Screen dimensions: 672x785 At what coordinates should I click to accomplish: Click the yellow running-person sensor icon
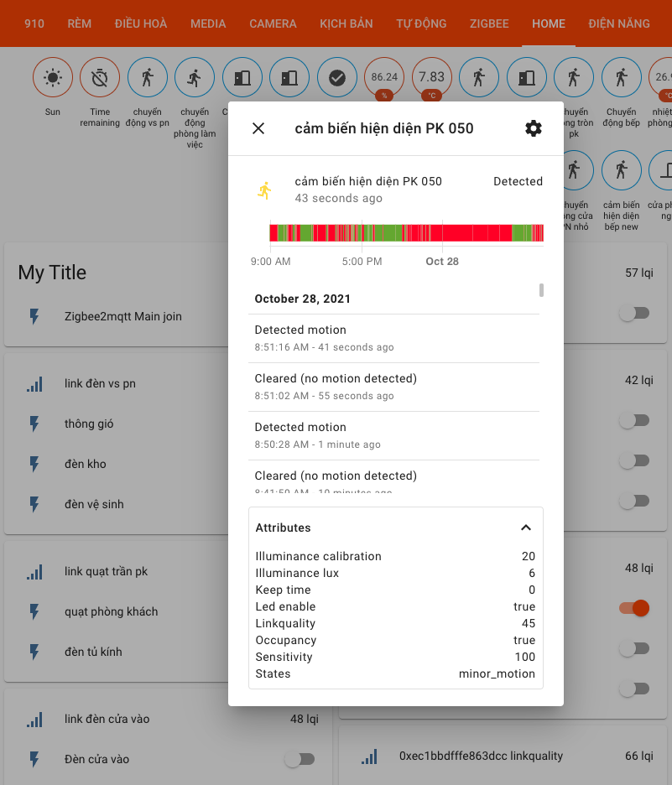[x=265, y=190]
